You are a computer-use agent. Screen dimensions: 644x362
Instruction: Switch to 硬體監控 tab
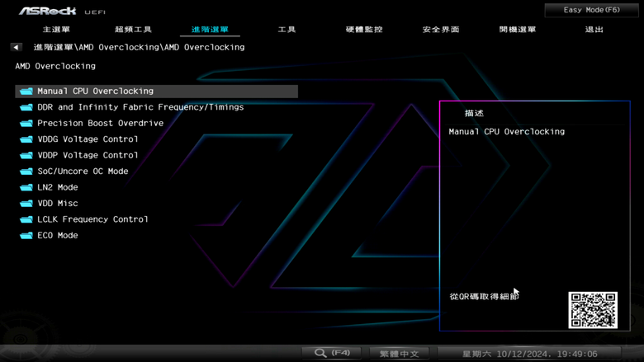pyautogui.click(x=364, y=30)
